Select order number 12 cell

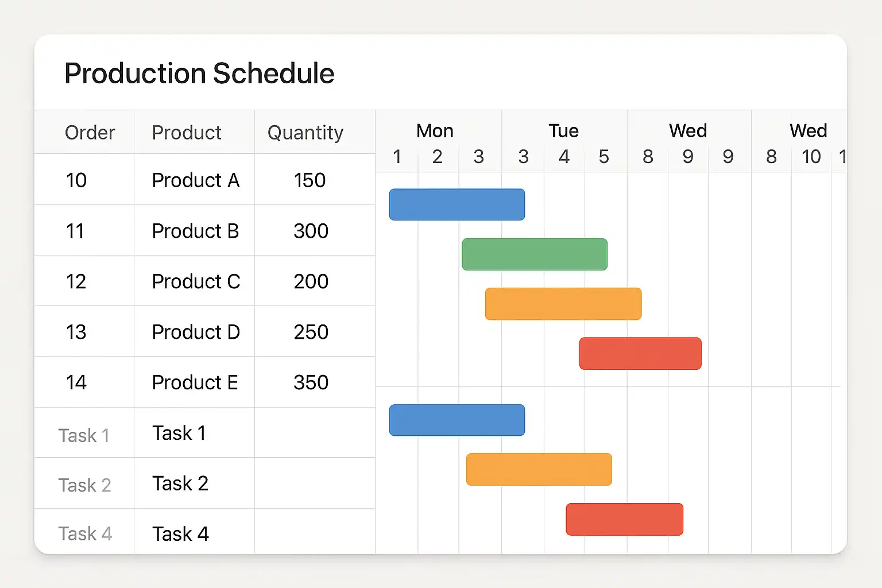(x=76, y=281)
